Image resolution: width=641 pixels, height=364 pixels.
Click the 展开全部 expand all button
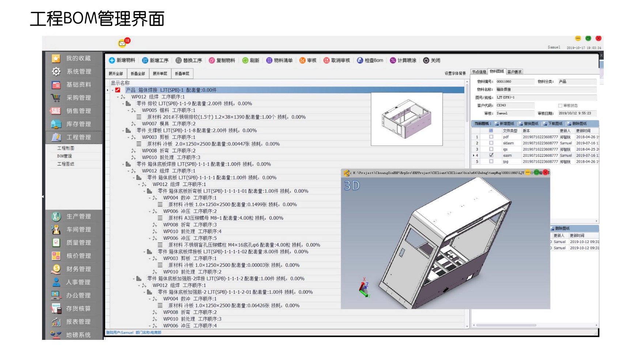pyautogui.click(x=116, y=74)
